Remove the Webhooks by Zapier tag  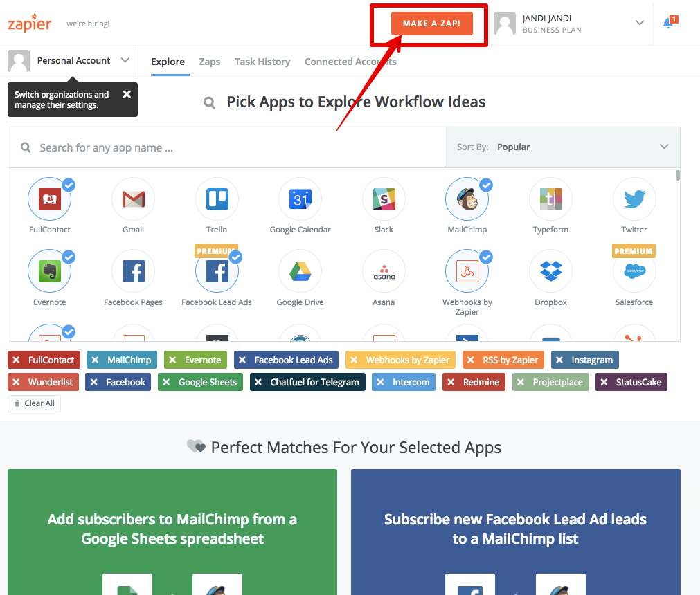click(354, 360)
